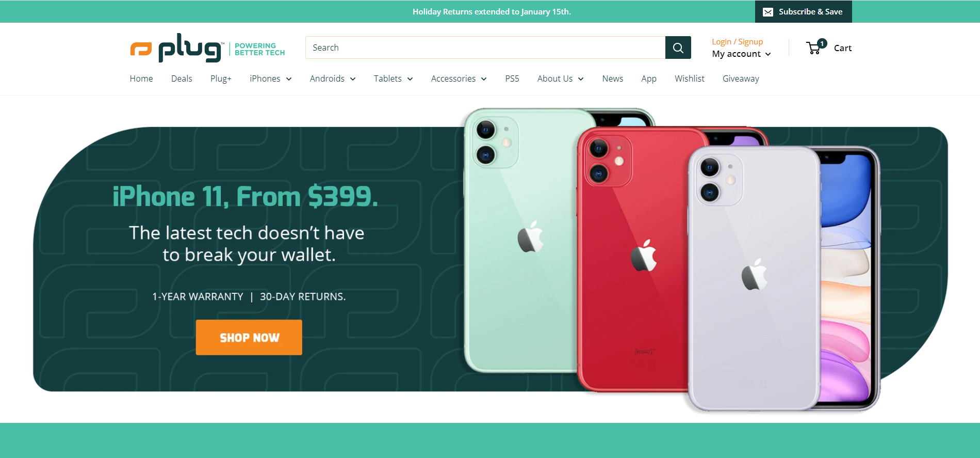
Task: Expand the Androids dropdown menu
Action: tap(333, 78)
